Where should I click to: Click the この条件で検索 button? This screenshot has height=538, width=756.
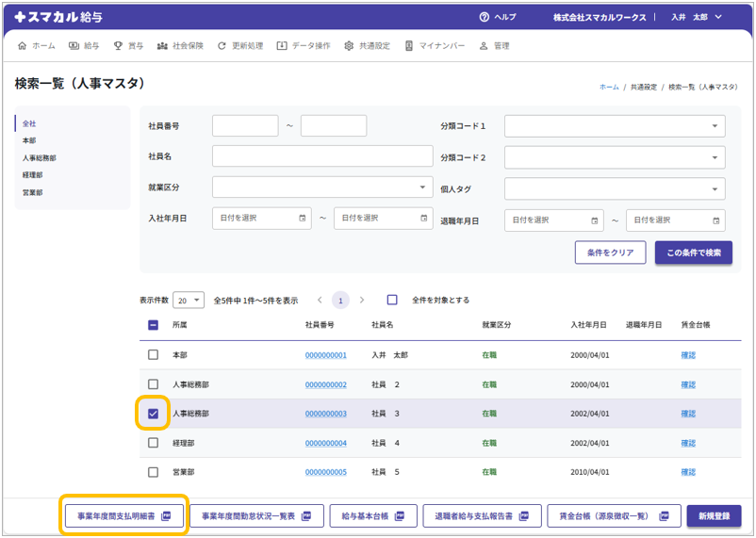tap(693, 253)
